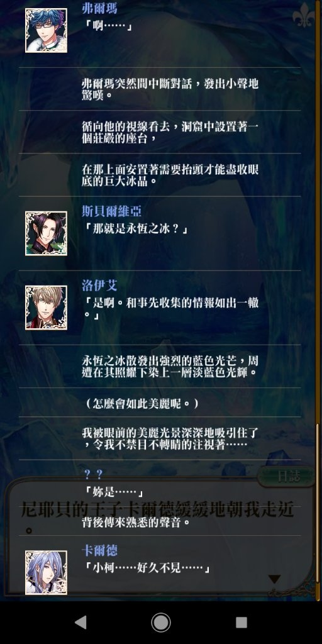Tap the Android home circle button

click(161, 623)
